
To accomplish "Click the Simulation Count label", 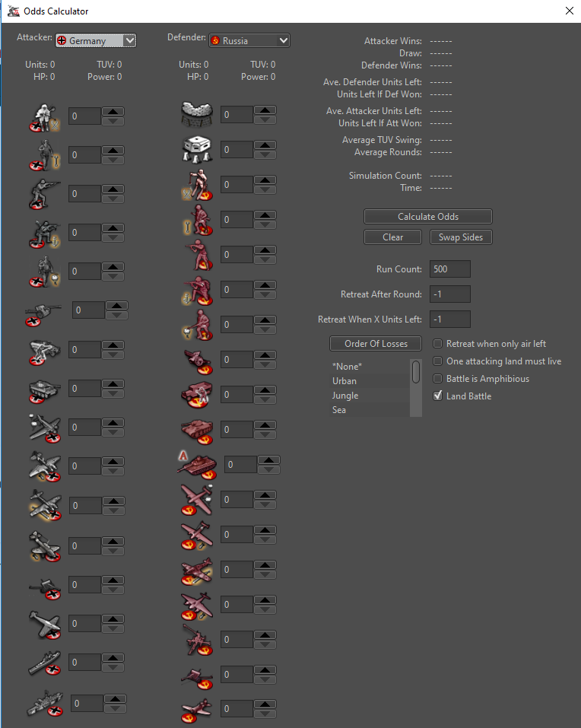I will pyautogui.click(x=385, y=176).
